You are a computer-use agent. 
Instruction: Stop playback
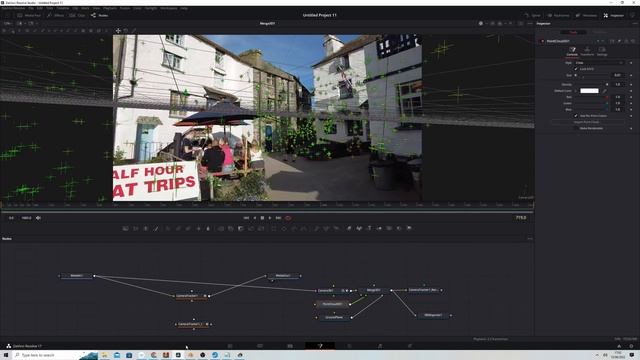pos(262,218)
